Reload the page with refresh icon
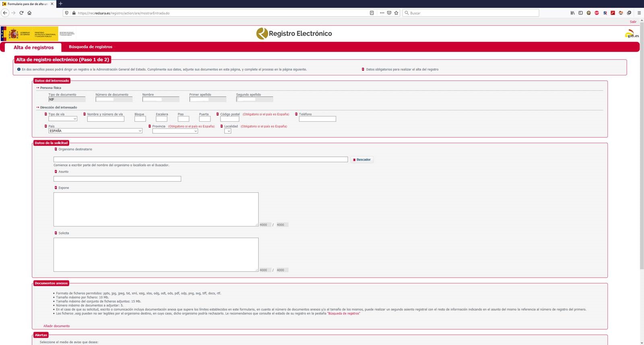This screenshot has width=644, height=345. point(21,13)
